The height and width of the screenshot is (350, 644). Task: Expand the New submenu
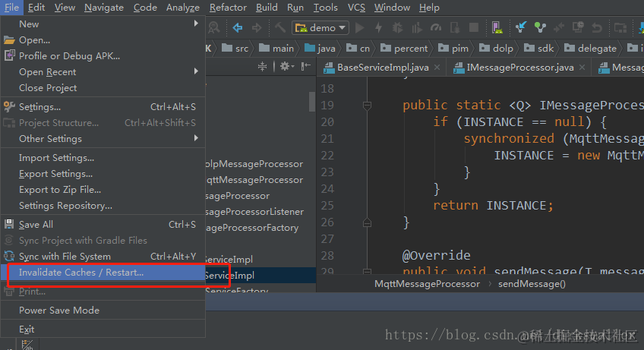point(103,24)
